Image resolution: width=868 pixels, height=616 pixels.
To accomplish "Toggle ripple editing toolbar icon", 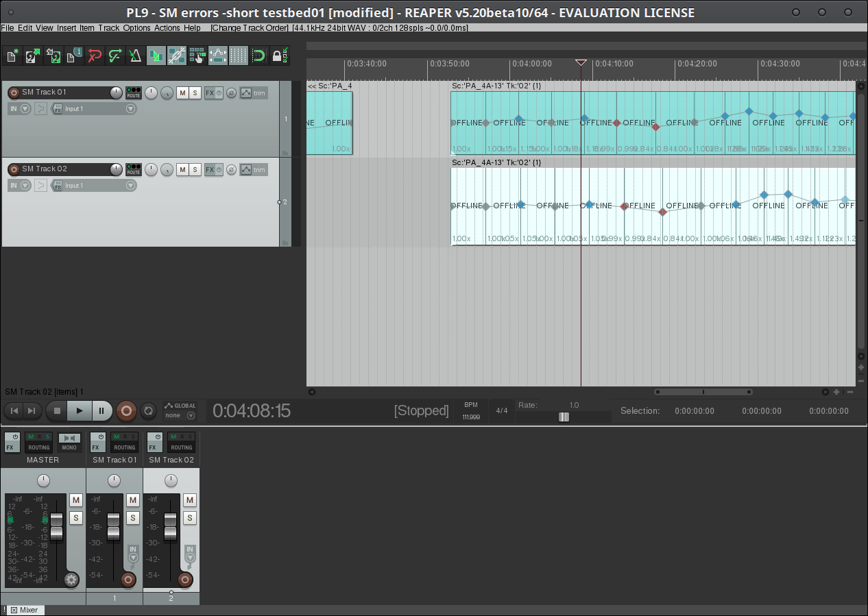I will (x=197, y=56).
